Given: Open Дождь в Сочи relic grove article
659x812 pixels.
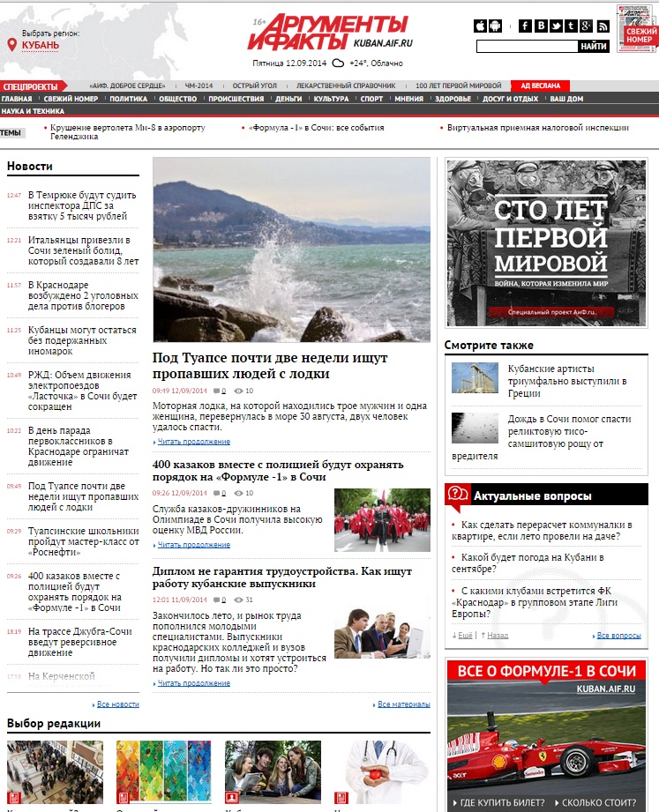Looking at the screenshot, I should tap(542, 437).
